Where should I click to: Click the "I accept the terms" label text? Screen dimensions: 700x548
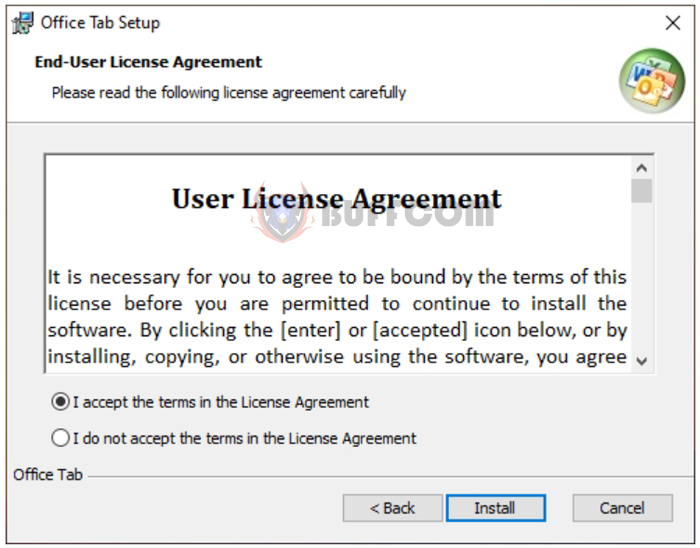221,402
